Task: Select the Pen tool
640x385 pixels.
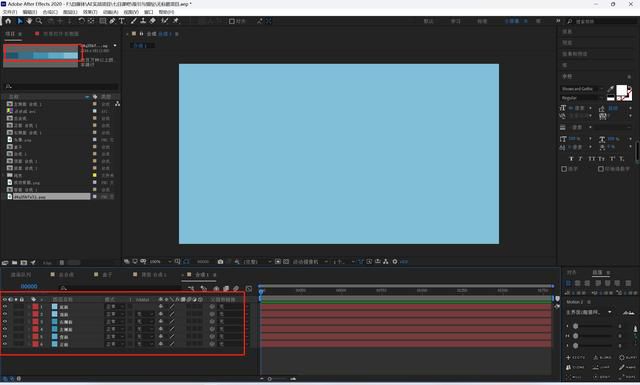Action: [x=112, y=21]
